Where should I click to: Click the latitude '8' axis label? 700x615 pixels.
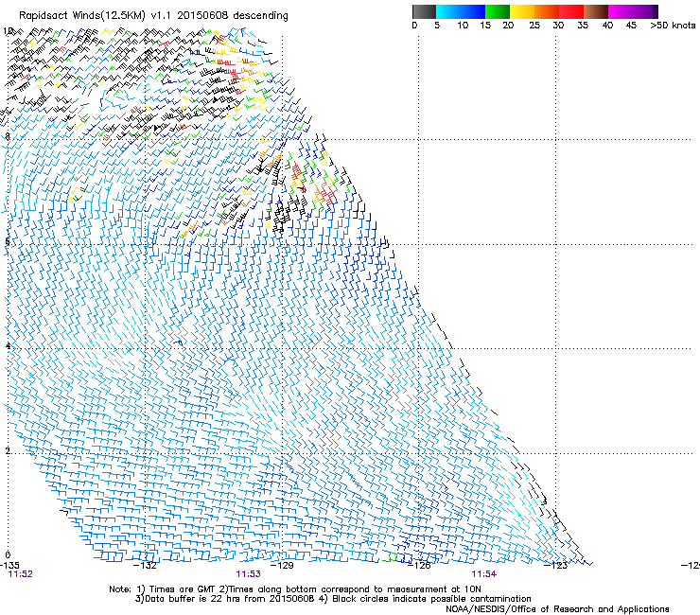point(8,136)
